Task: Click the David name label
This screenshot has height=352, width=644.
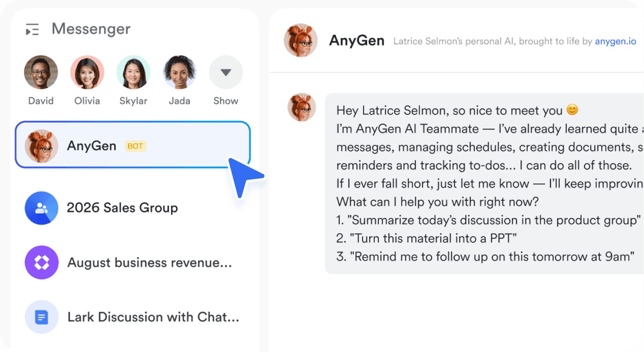Action: click(x=41, y=101)
